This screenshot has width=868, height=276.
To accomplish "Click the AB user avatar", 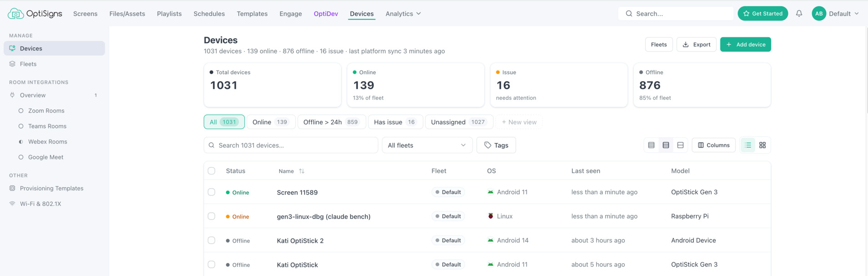I will point(819,14).
